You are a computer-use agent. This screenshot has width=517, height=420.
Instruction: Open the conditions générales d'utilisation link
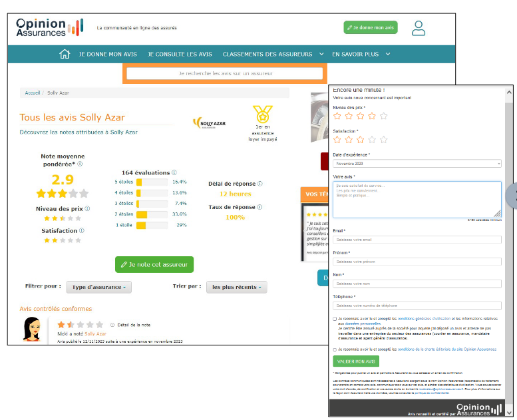[424, 319]
